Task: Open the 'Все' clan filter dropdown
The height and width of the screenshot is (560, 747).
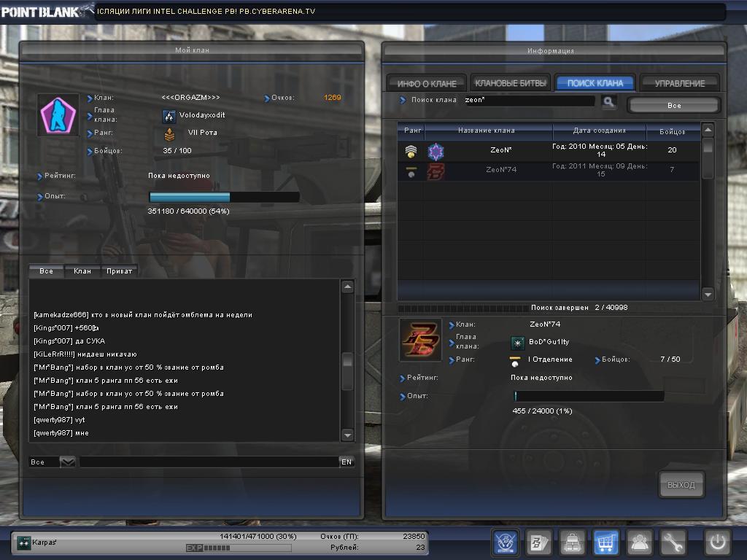Action: click(x=673, y=106)
